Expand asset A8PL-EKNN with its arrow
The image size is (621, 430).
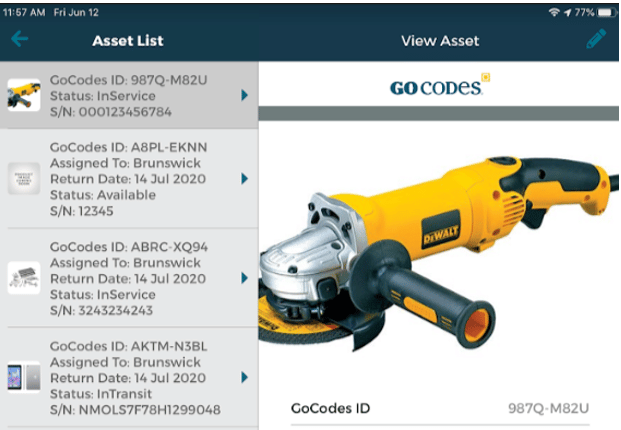(x=244, y=179)
